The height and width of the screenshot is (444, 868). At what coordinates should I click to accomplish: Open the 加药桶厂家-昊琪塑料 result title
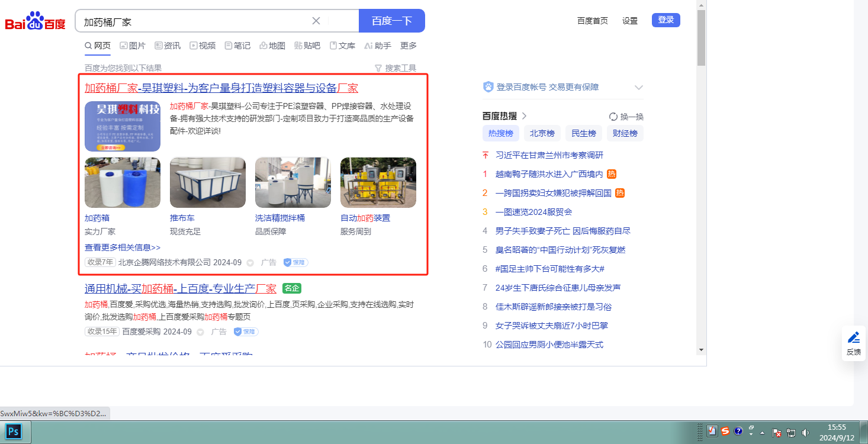pyautogui.click(x=221, y=88)
